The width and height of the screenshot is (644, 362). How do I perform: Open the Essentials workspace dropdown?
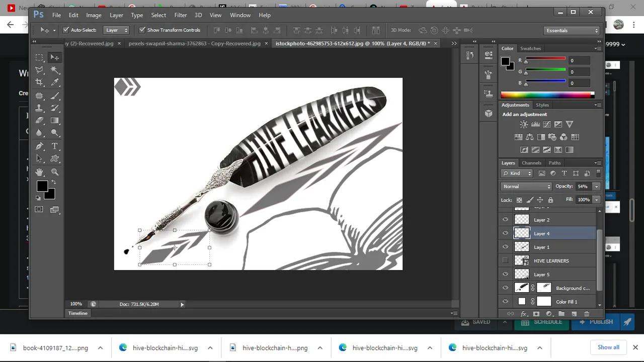point(573,30)
